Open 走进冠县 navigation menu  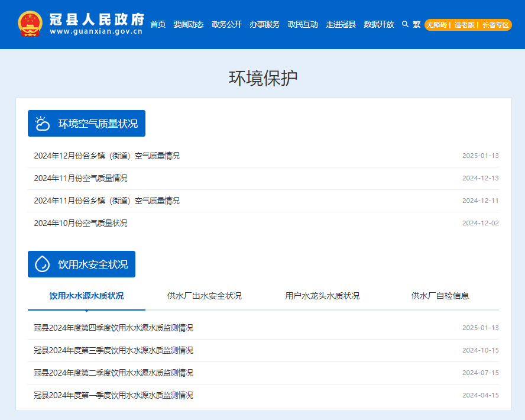(x=341, y=24)
